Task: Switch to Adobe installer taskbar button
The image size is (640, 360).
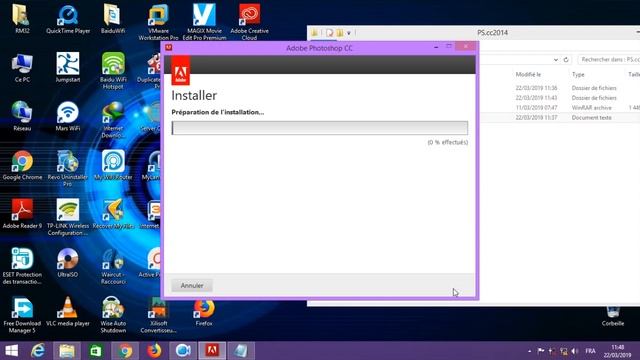Action: point(212,351)
